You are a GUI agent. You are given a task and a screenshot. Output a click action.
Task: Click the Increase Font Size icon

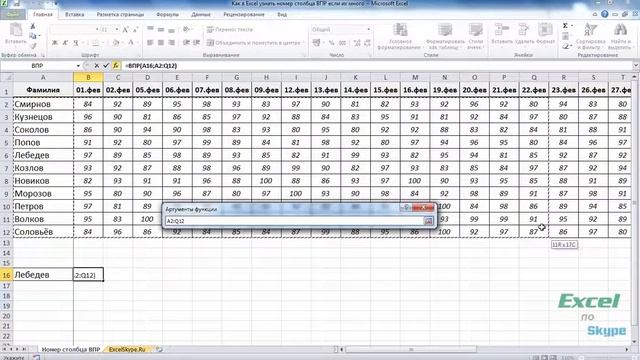[x=125, y=30]
